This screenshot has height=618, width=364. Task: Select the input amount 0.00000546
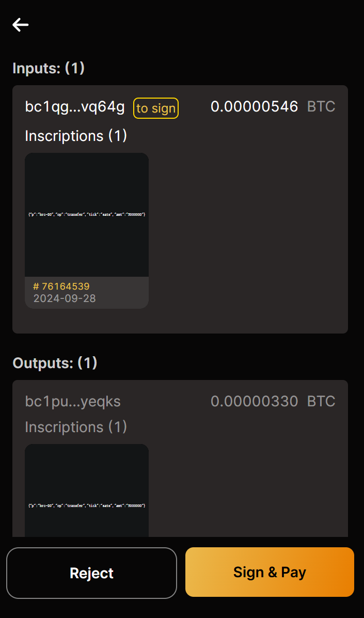pyautogui.click(x=254, y=107)
